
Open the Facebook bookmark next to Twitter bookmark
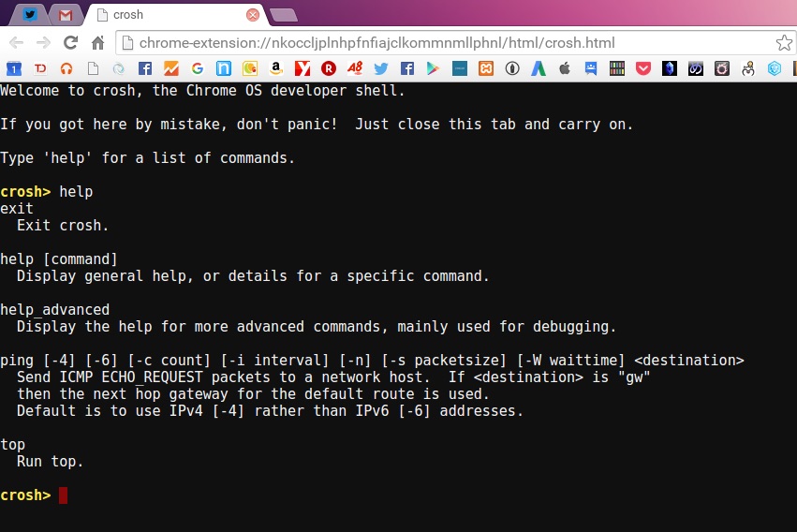(x=407, y=68)
